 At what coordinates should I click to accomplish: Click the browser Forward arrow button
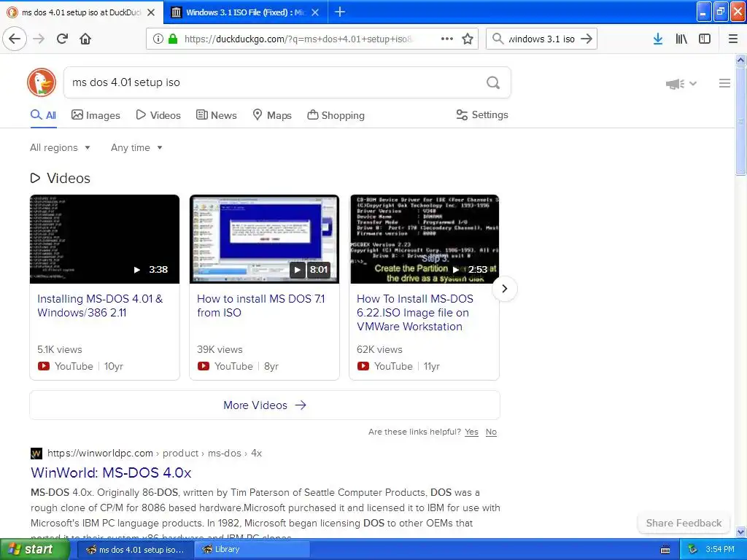[x=39, y=39]
